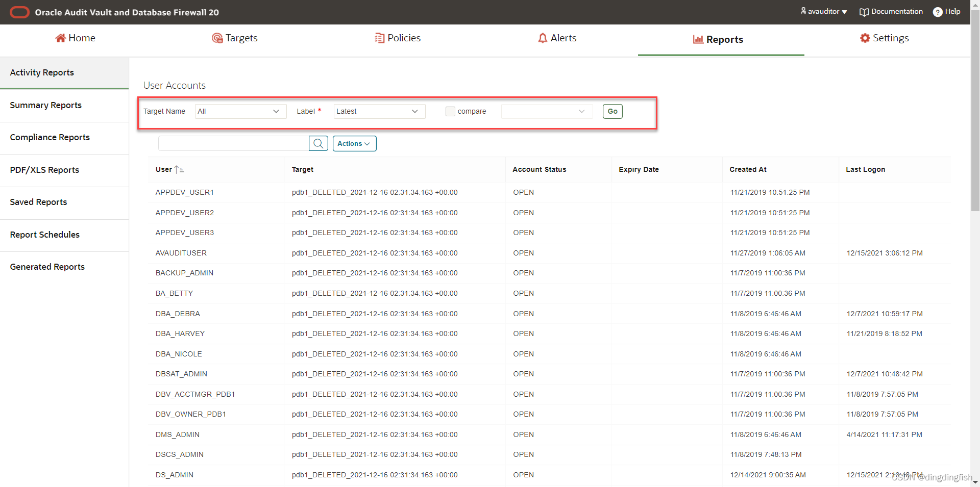Open the avauditor user menu
The width and height of the screenshot is (980, 487).
824,11
